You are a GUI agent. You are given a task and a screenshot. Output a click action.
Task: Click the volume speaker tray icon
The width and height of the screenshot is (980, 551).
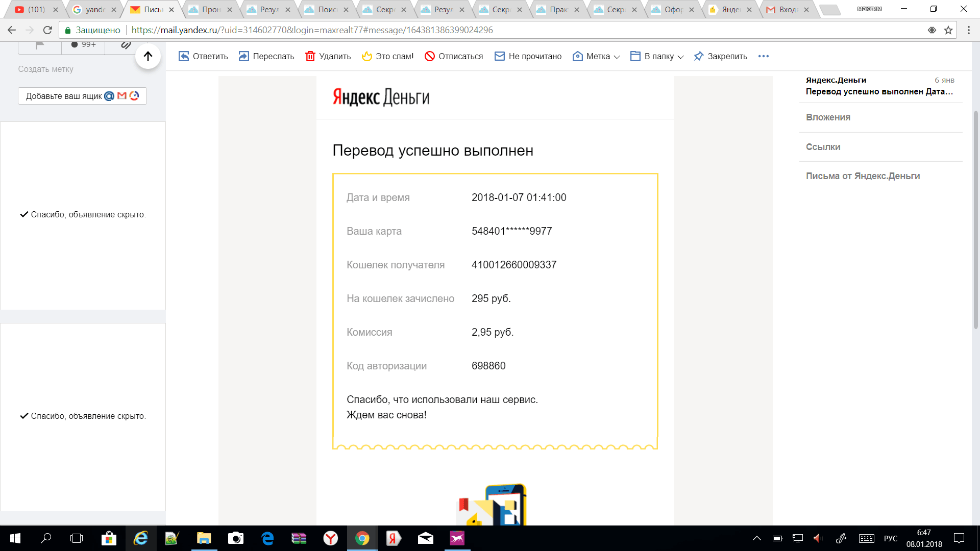(818, 538)
